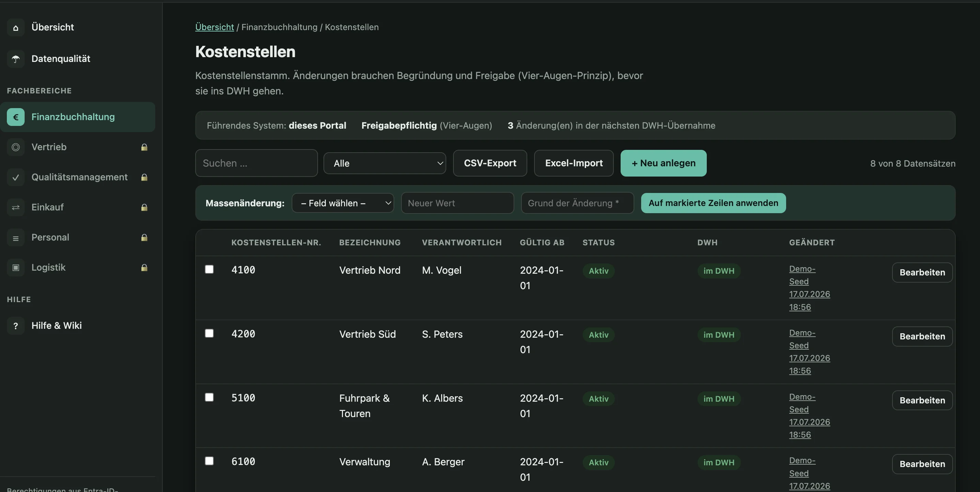Focus the Suchen search field
This screenshot has width=980, height=492.
pos(256,163)
